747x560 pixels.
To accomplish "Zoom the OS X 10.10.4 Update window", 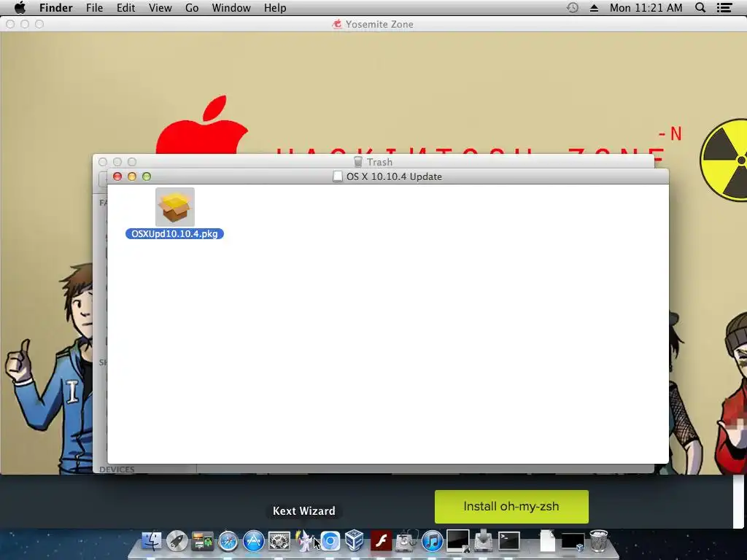I will [147, 176].
